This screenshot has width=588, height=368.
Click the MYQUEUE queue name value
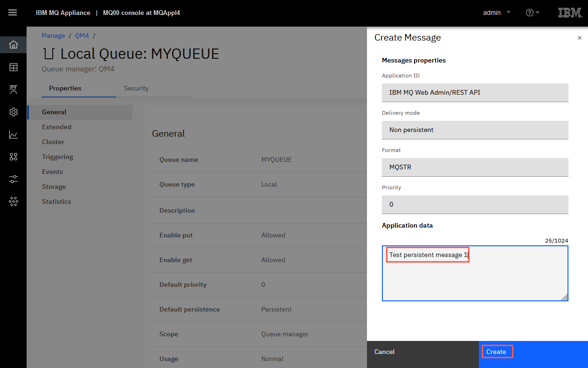pyautogui.click(x=277, y=160)
